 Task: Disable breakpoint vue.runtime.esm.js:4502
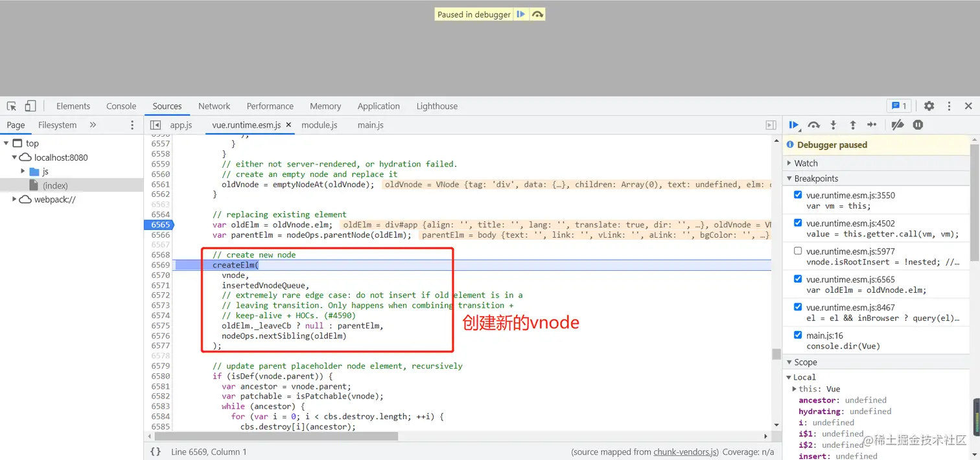pyautogui.click(x=798, y=223)
